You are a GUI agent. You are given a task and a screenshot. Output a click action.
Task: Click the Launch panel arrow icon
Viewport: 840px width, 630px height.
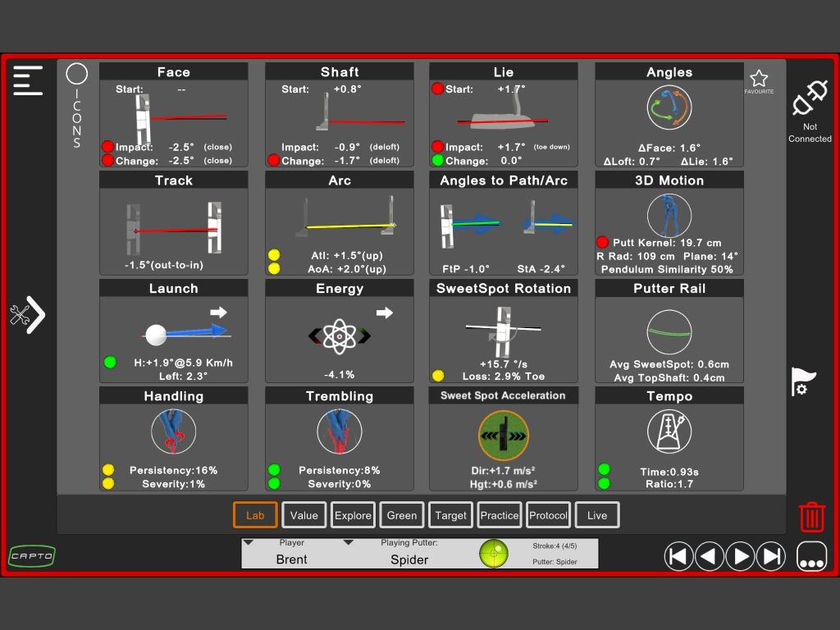point(218,312)
